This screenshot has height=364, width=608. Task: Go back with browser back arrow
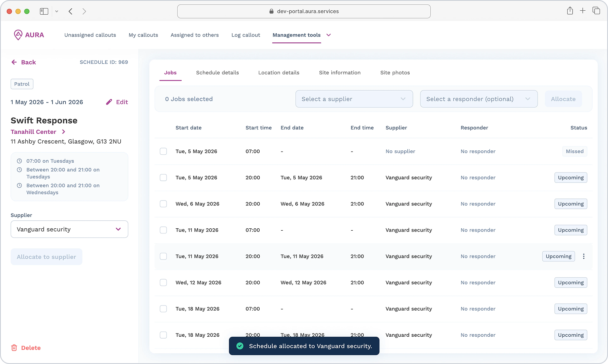(70, 11)
